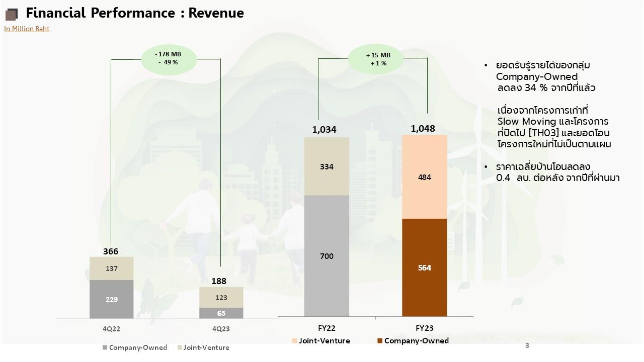Click the peach Joint-Venture legend swatch
The height and width of the screenshot is (362, 644).
pos(294,341)
